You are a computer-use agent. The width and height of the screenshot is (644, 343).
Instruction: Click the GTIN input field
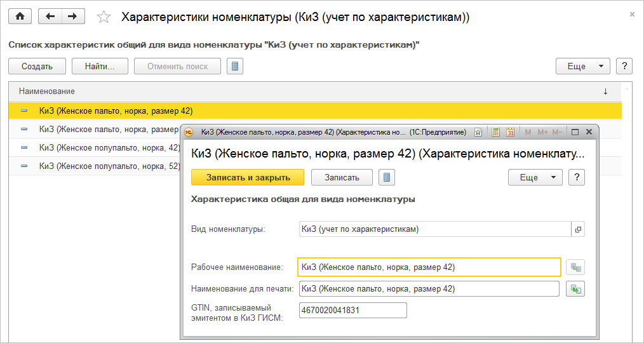[x=352, y=310]
